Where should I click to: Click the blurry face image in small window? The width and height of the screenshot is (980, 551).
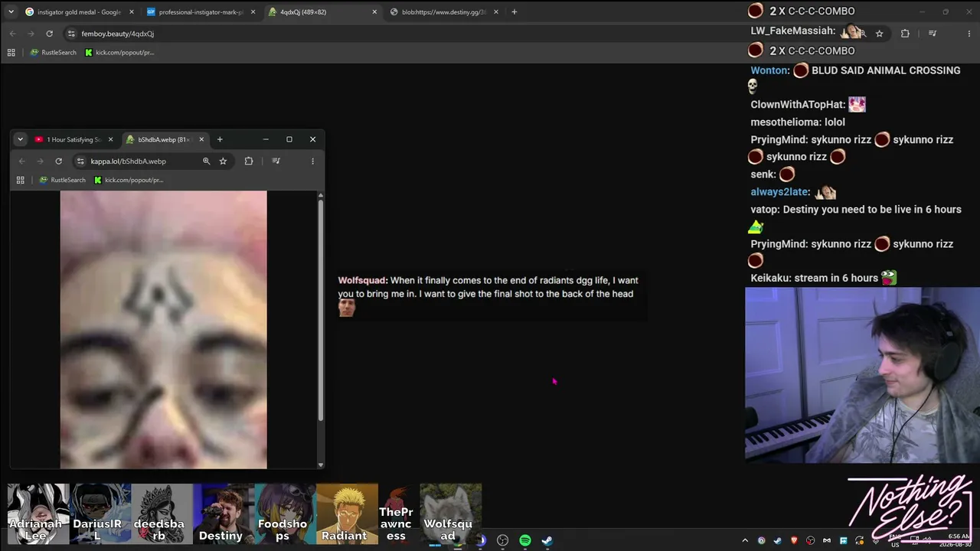click(164, 330)
